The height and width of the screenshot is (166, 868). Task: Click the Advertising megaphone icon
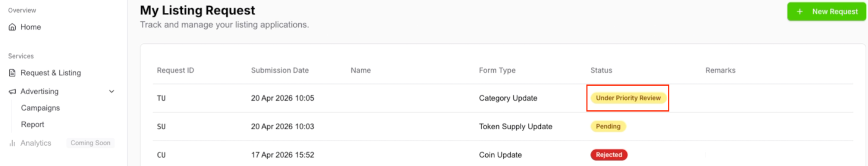[12, 92]
